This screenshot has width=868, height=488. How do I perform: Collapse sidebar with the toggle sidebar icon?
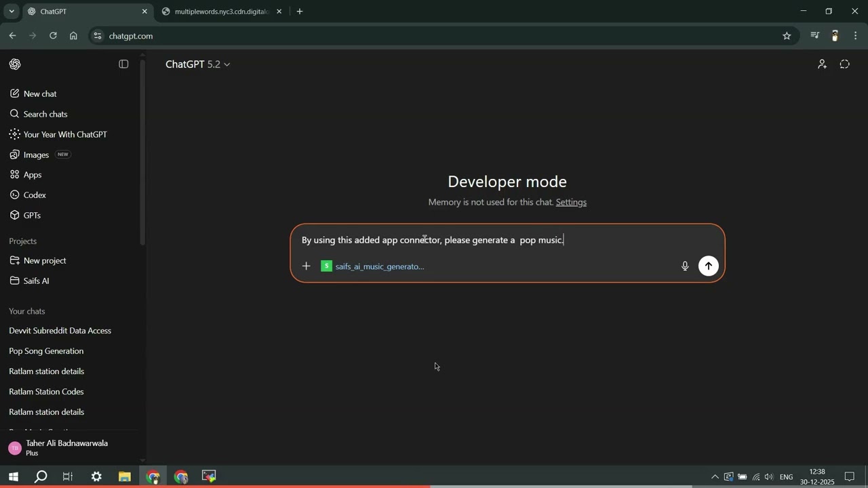coord(123,64)
